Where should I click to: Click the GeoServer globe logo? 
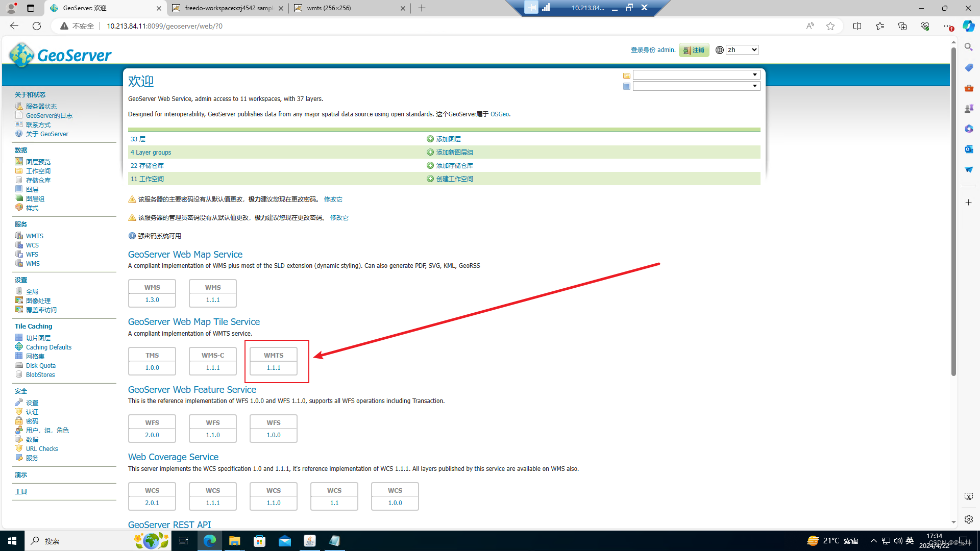[x=21, y=55]
